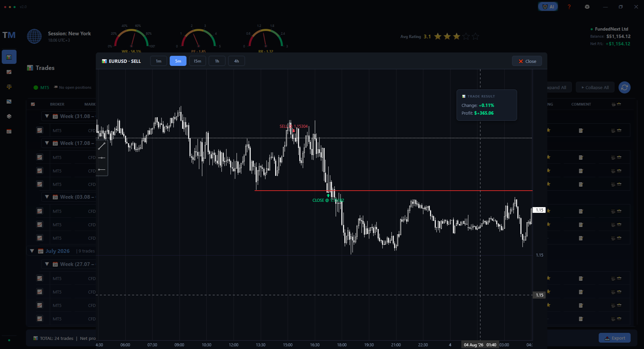Click the Collapse All button

[x=595, y=87]
